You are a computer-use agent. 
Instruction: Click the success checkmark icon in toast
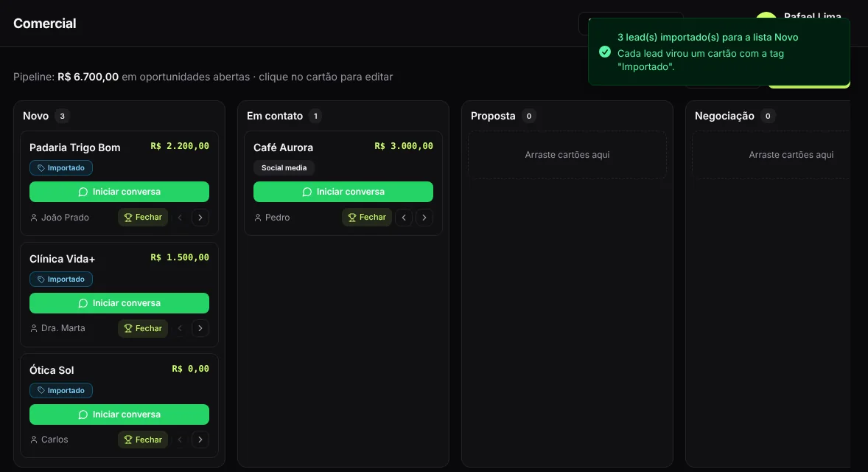tap(605, 52)
